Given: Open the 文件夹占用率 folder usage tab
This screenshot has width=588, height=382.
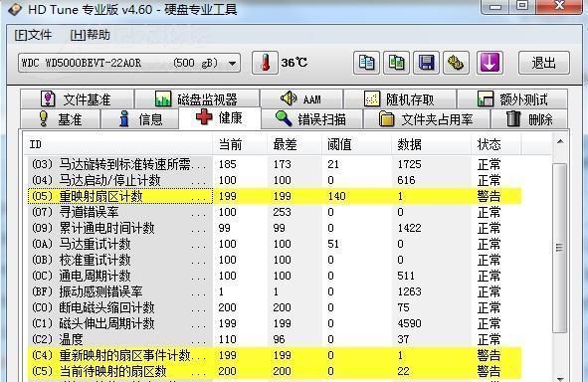Looking at the screenshot, I should [426, 119].
